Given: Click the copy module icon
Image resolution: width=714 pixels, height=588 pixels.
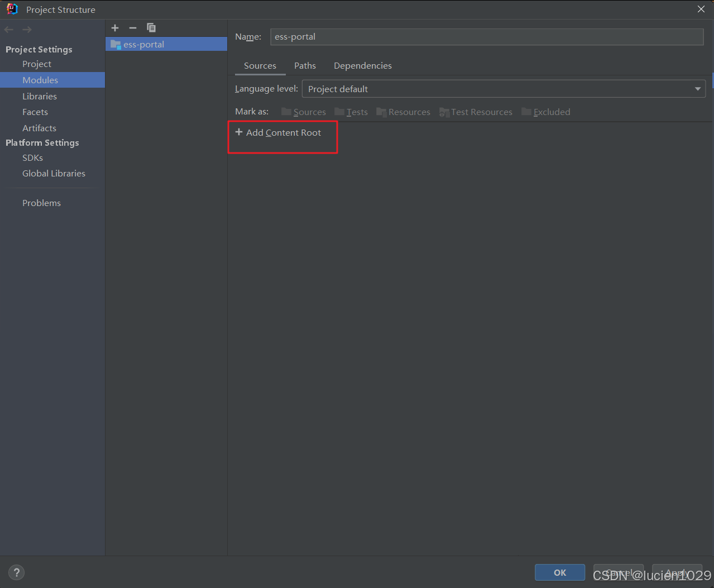Looking at the screenshot, I should click(x=151, y=28).
